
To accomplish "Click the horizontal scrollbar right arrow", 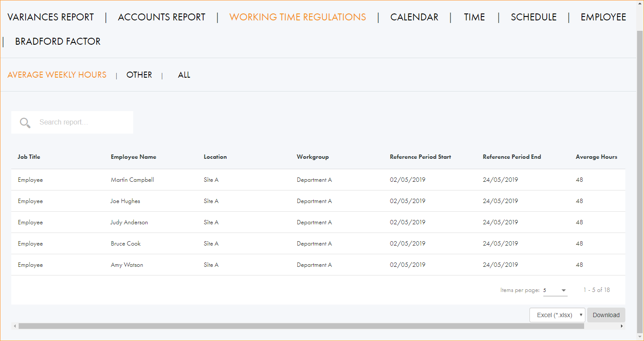I will (621, 326).
